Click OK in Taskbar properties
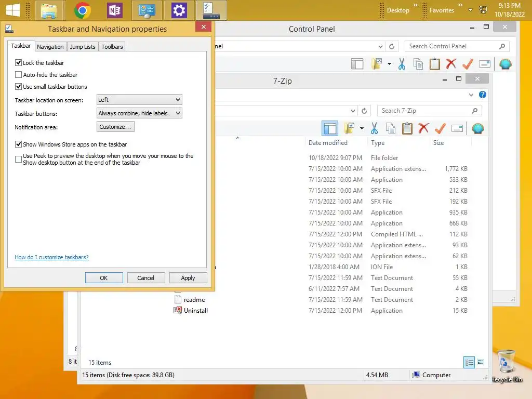The width and height of the screenshot is (532, 399). pyautogui.click(x=104, y=278)
